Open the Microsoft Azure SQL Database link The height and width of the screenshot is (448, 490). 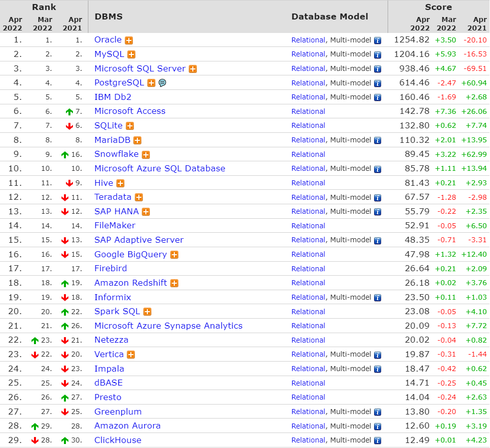click(x=160, y=168)
